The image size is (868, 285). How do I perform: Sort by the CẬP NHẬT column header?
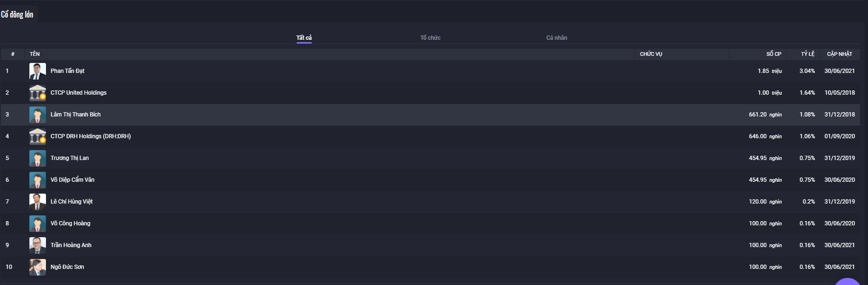pos(840,54)
